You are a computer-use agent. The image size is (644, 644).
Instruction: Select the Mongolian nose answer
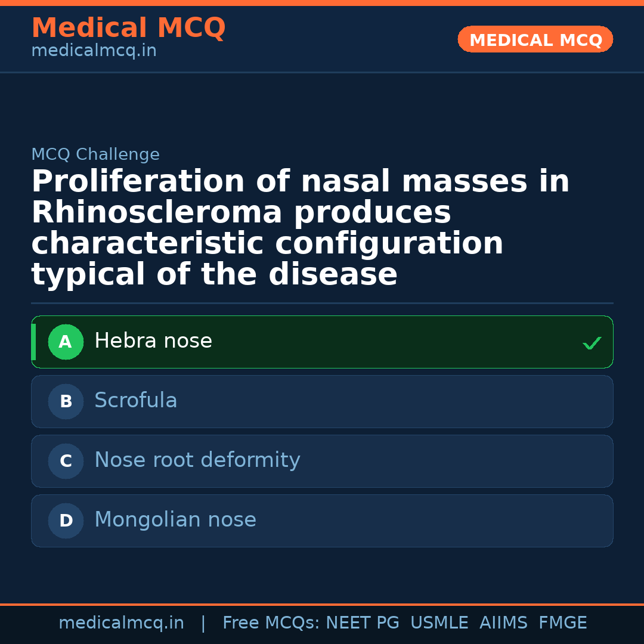pos(175,520)
